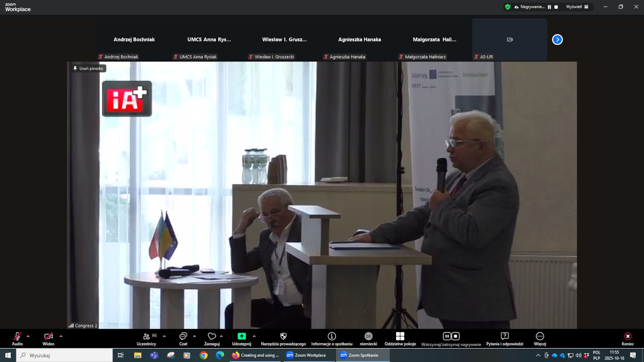
Task: Click the red Koniec end meeting button
Action: [x=627, y=338]
